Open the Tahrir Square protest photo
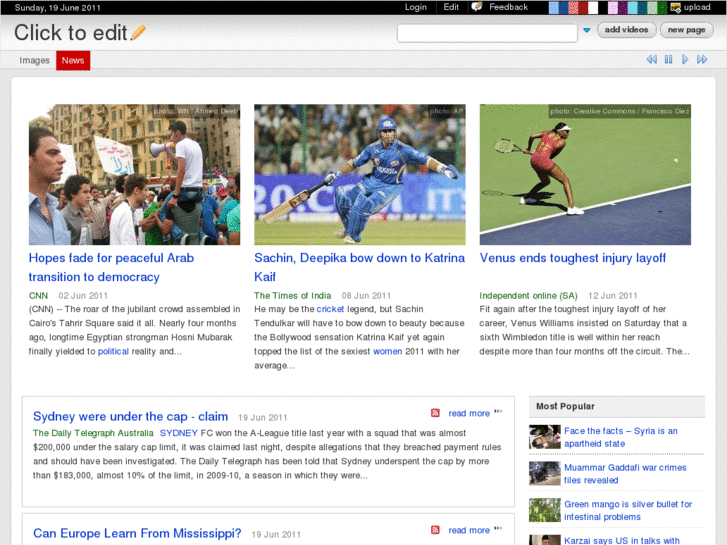The width and height of the screenshot is (727, 545). (x=134, y=174)
